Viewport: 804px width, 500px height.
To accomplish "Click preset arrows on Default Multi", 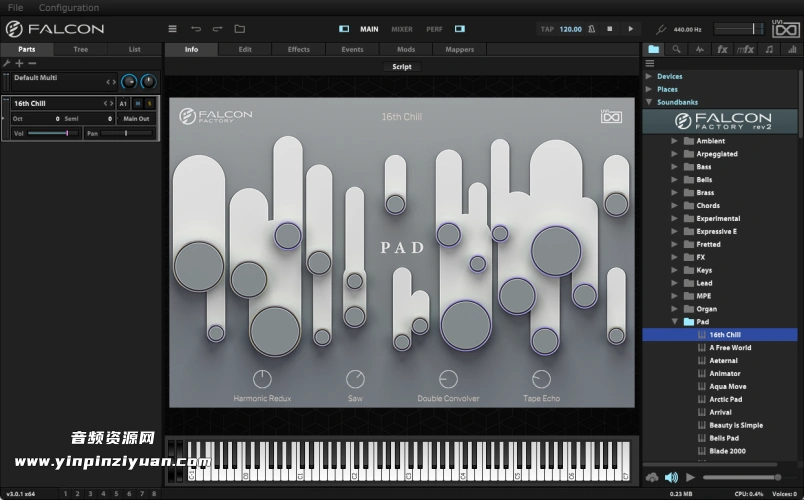I will (x=111, y=82).
